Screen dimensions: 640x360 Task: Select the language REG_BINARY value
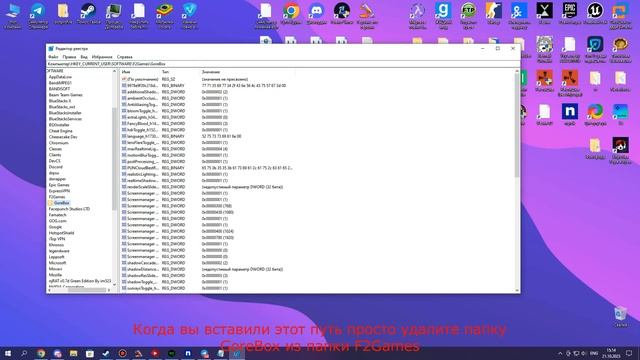pos(140,136)
